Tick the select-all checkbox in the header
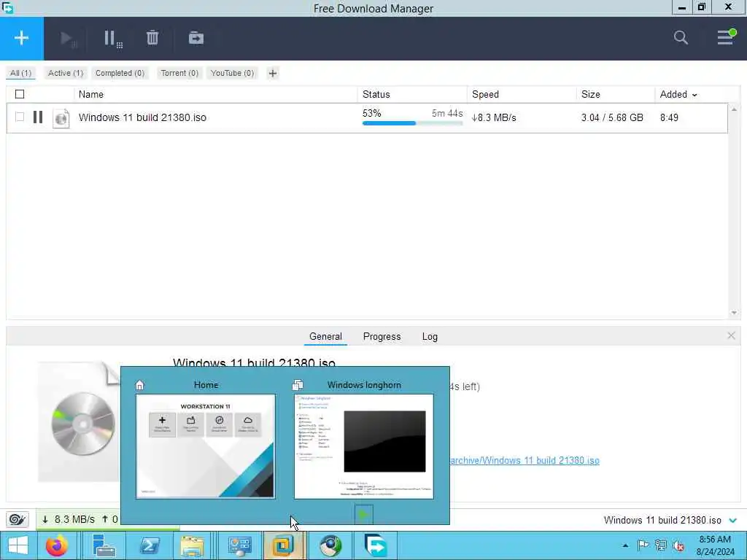The width and height of the screenshot is (747, 560). [20, 94]
